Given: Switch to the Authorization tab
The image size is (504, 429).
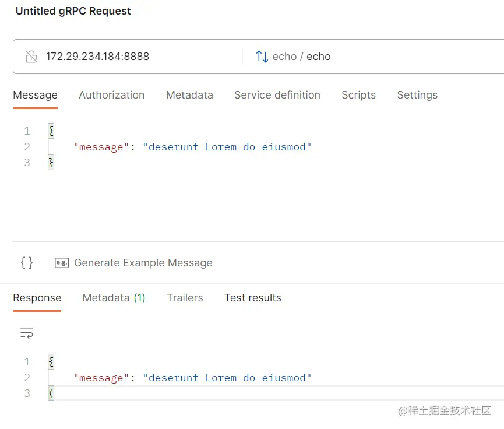Looking at the screenshot, I should click(x=111, y=95).
